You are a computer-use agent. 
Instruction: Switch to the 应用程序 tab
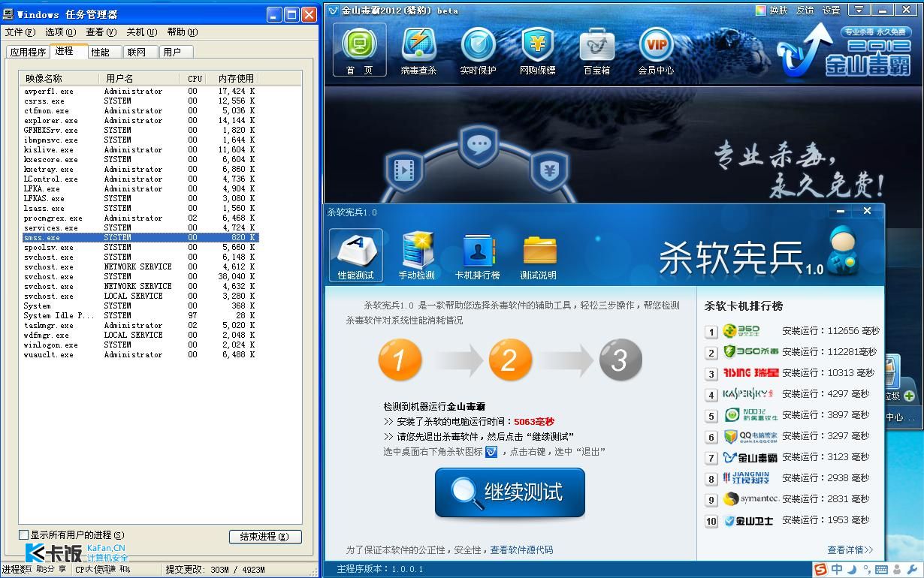(x=28, y=52)
